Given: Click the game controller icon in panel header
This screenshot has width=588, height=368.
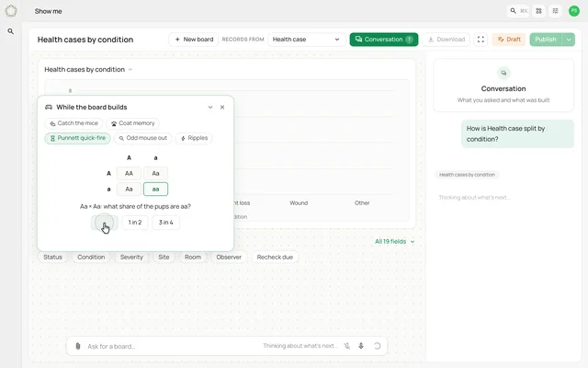Looking at the screenshot, I should point(49,107).
